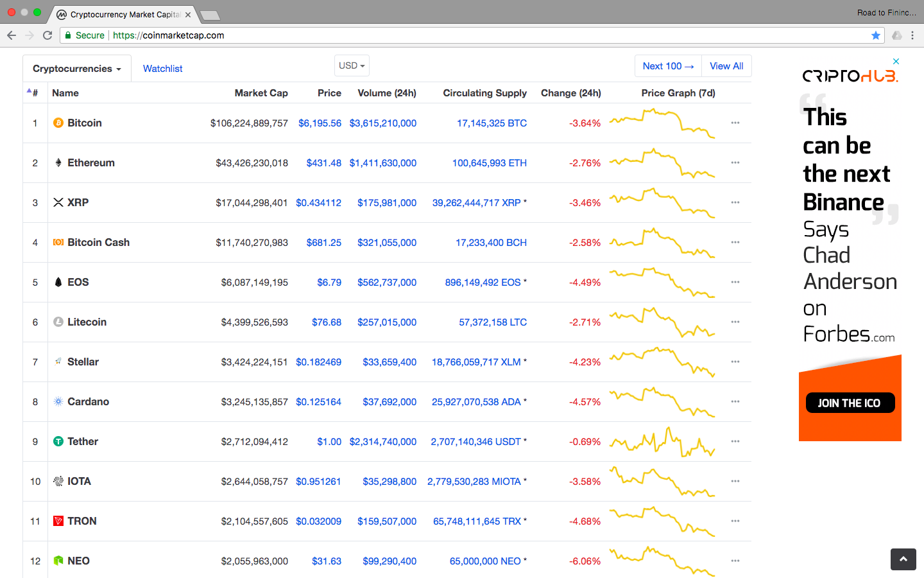The height and width of the screenshot is (578, 924).
Task: Open the USD currency selector
Action: (x=352, y=66)
